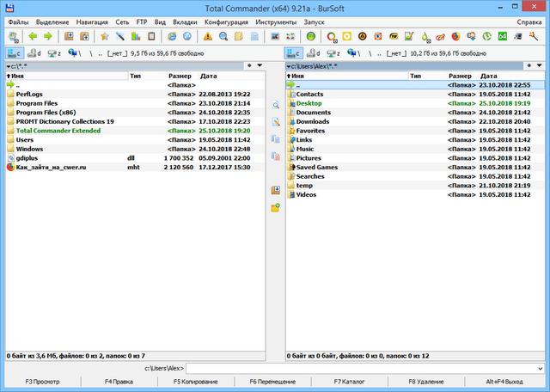Screen dimensions: 550x392
Task: Click the green Forward arrow in toolbar
Action: coord(48,37)
